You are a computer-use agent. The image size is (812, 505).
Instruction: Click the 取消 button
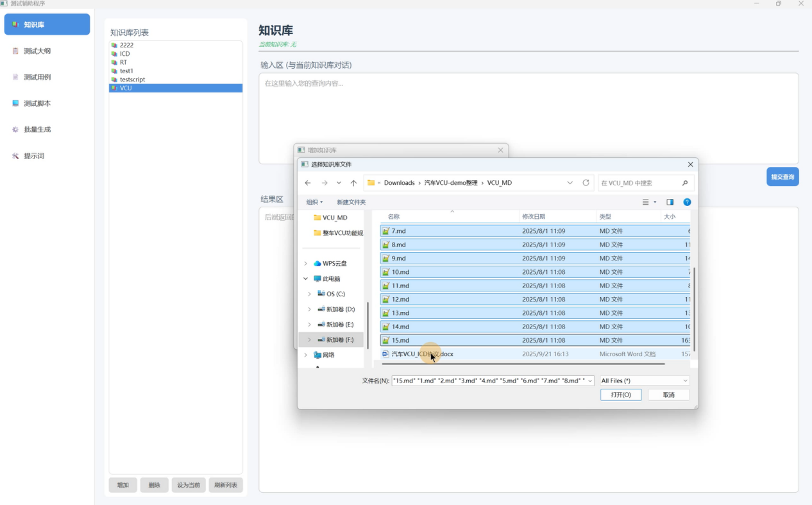point(668,395)
